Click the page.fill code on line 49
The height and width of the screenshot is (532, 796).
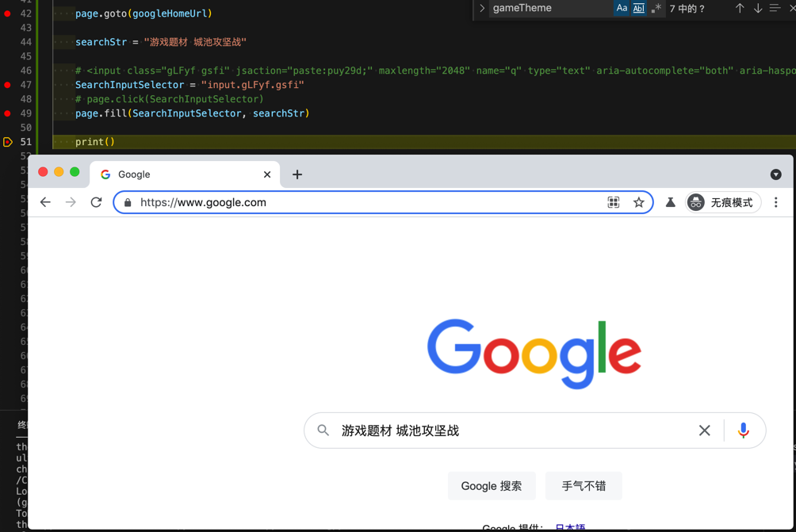tap(193, 113)
